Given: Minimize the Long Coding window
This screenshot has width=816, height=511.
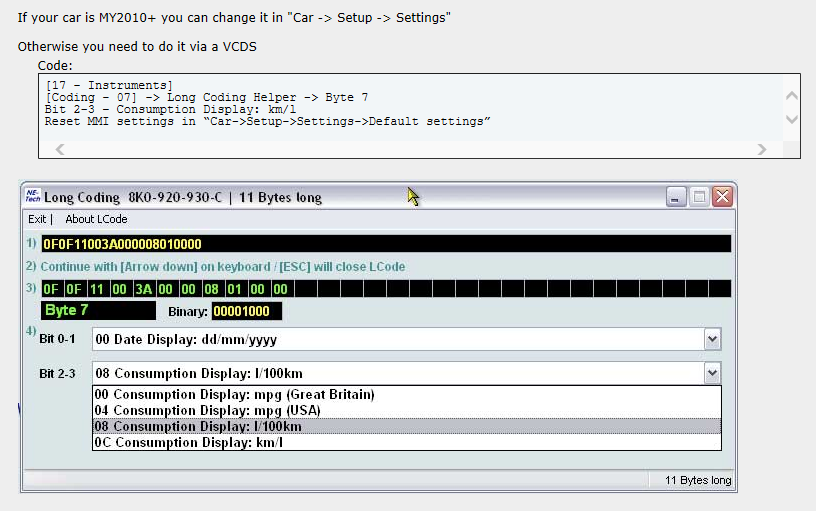Looking at the screenshot, I should pos(677,197).
